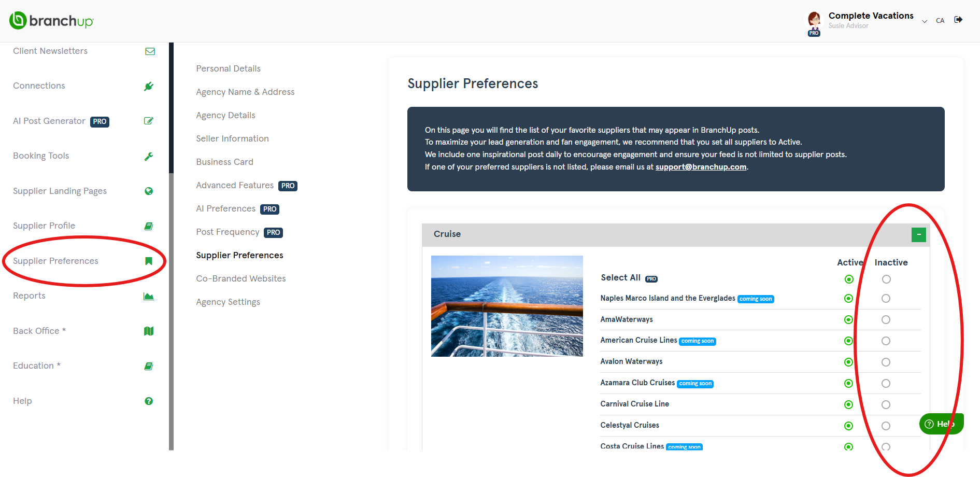
Task: Click the Avalon Waterways supplier name
Action: tap(631, 361)
